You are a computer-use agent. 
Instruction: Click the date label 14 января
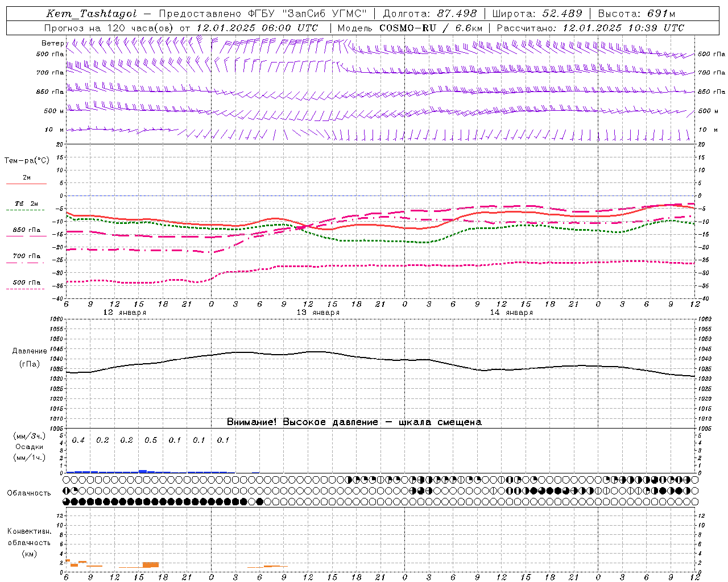tap(511, 313)
